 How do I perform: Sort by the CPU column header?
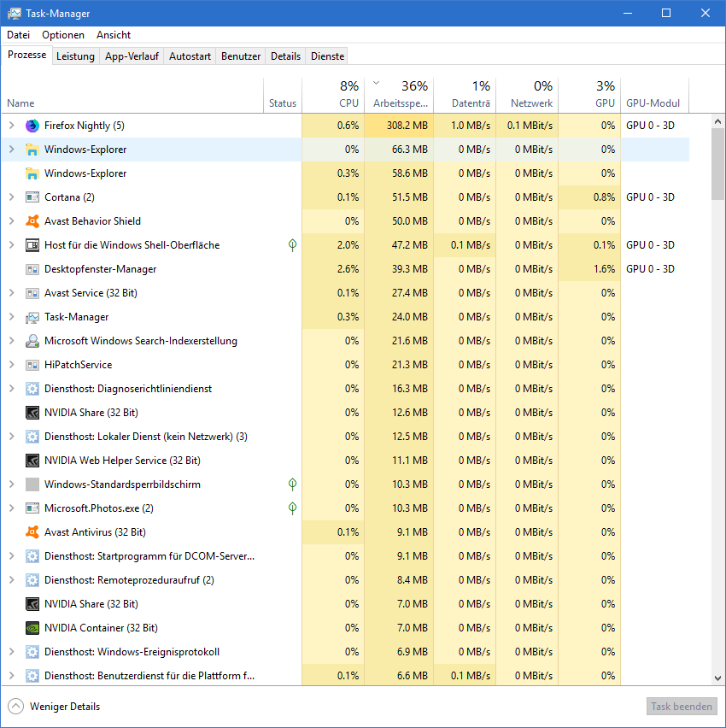333,95
